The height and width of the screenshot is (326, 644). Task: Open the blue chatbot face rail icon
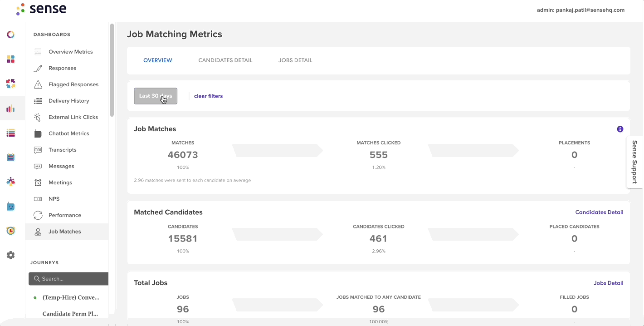pos(11,207)
